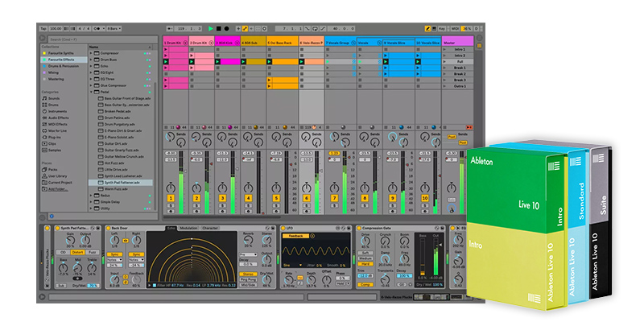Open the Drums category icon
644x322 pixels.
pyautogui.click(x=45, y=105)
